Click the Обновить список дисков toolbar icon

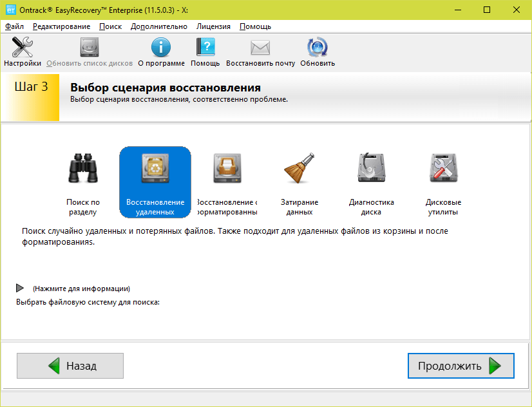click(90, 52)
